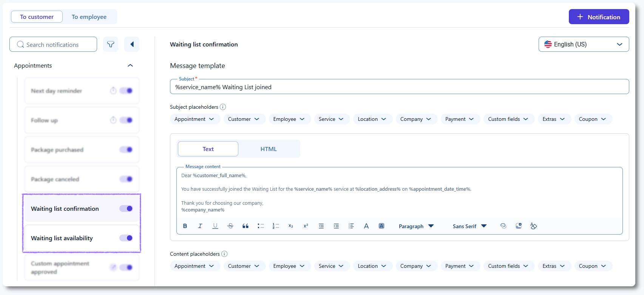Turn off Waiting list availability notification
Image resolution: width=644 pixels, height=295 pixels.
[x=126, y=238]
